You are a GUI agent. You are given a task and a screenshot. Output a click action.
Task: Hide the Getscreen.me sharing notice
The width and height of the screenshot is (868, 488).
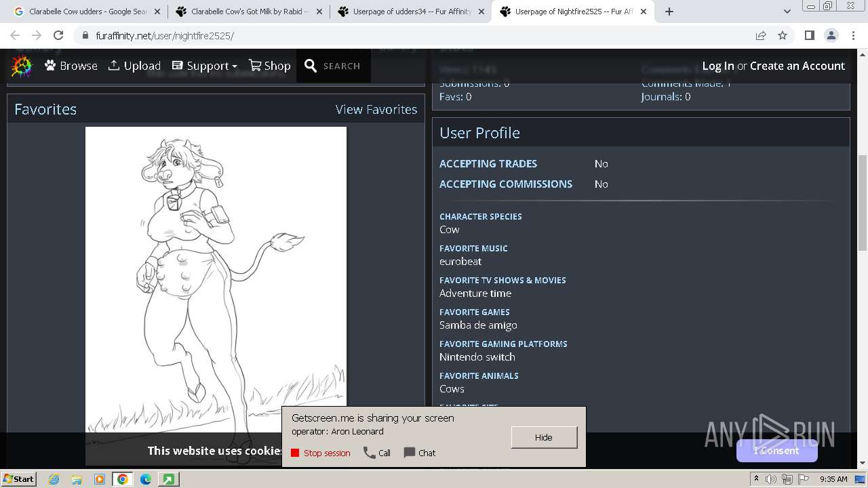(x=544, y=437)
